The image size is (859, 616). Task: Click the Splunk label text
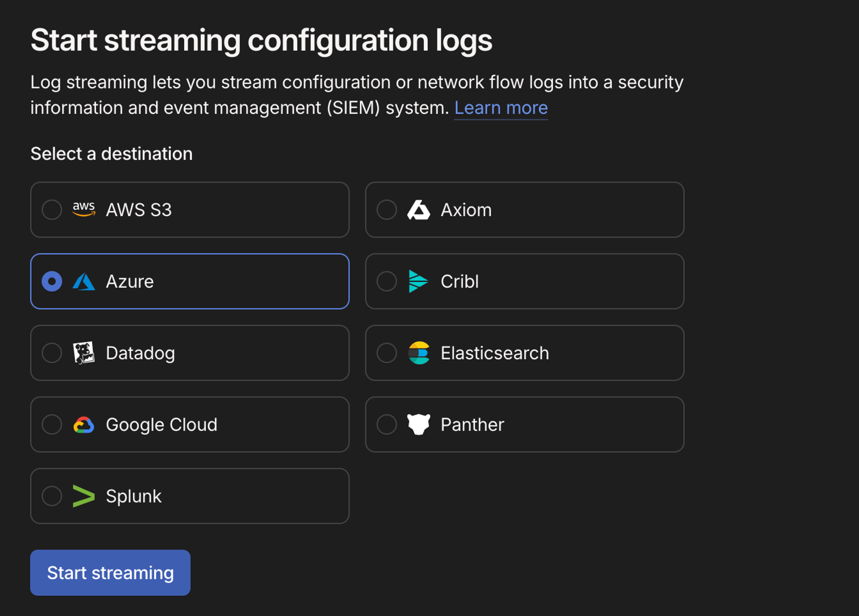pos(134,497)
